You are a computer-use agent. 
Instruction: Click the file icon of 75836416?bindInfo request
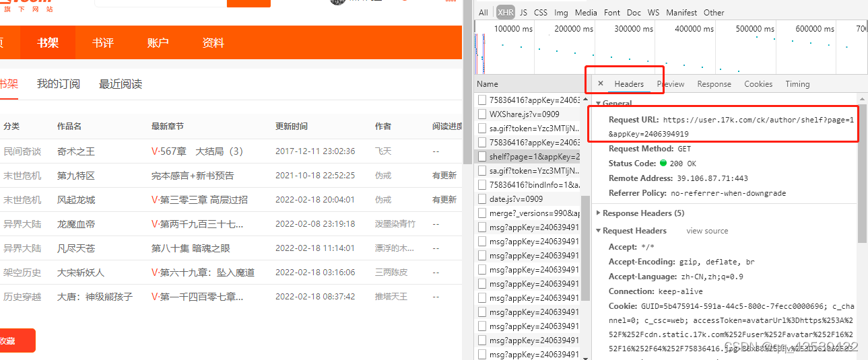click(x=482, y=184)
